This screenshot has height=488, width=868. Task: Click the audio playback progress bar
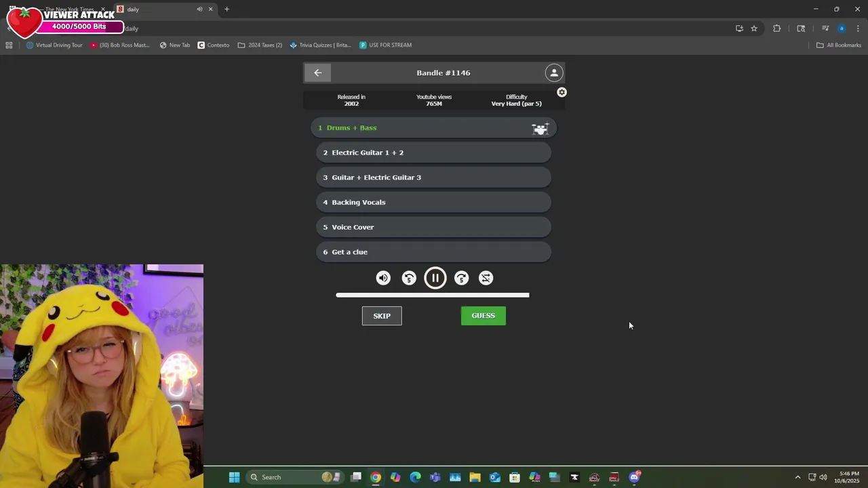point(433,295)
